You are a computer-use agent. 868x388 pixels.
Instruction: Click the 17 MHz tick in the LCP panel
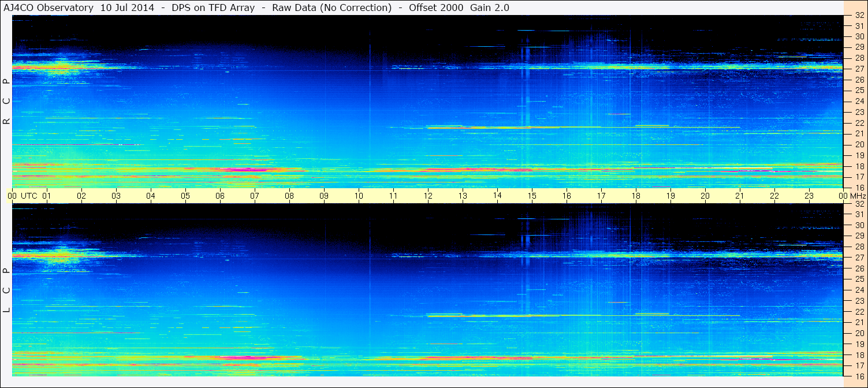859,365
